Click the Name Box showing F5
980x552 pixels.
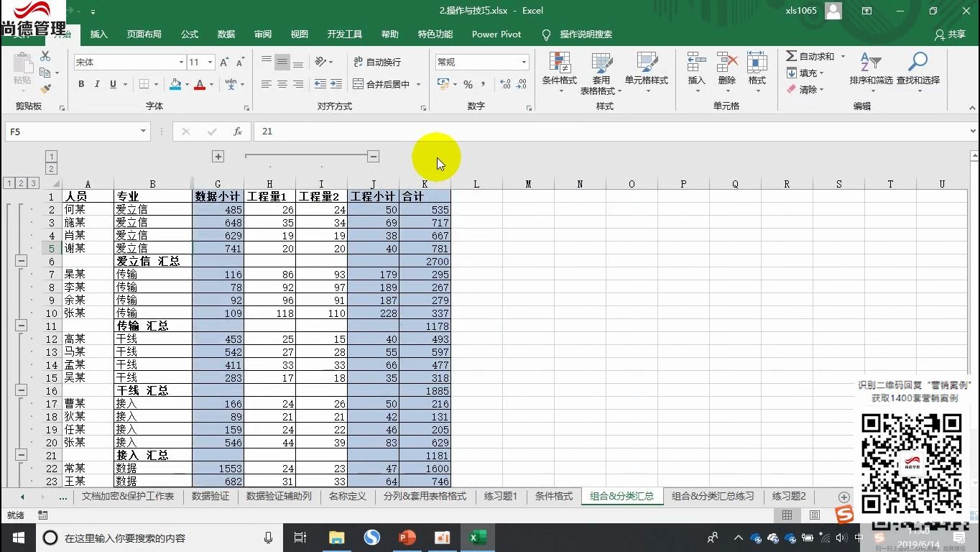(x=72, y=131)
